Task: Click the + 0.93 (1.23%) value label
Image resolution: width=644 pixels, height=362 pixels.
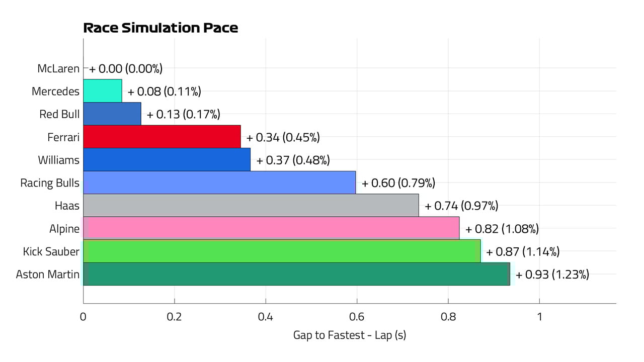Action: click(552, 275)
